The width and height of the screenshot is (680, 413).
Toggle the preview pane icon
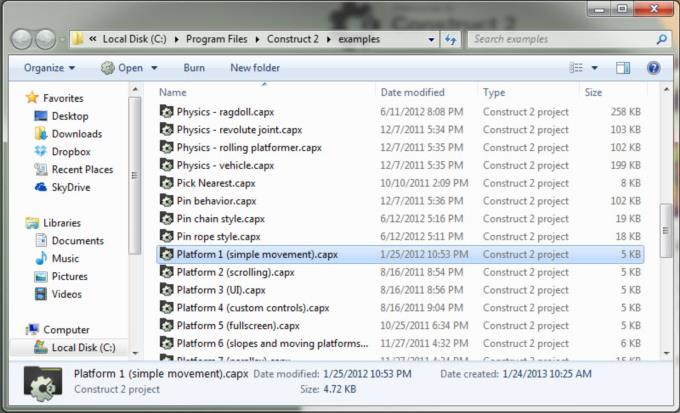click(x=623, y=68)
